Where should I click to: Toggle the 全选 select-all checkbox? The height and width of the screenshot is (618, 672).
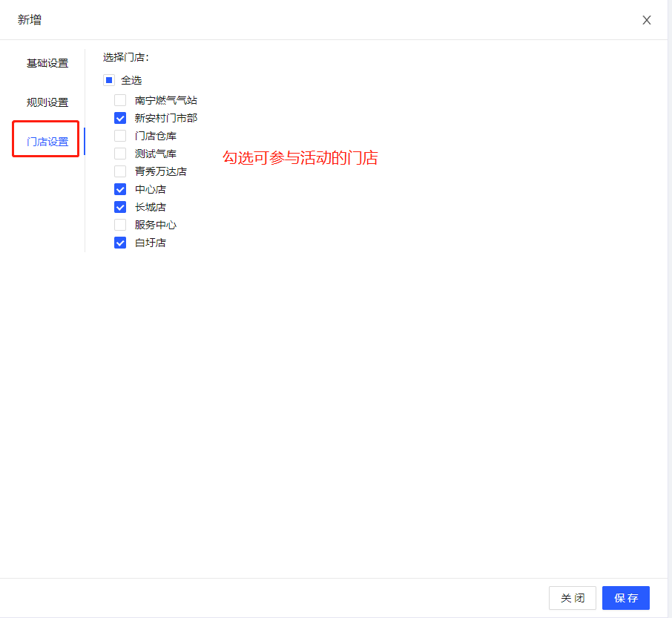[x=109, y=80]
